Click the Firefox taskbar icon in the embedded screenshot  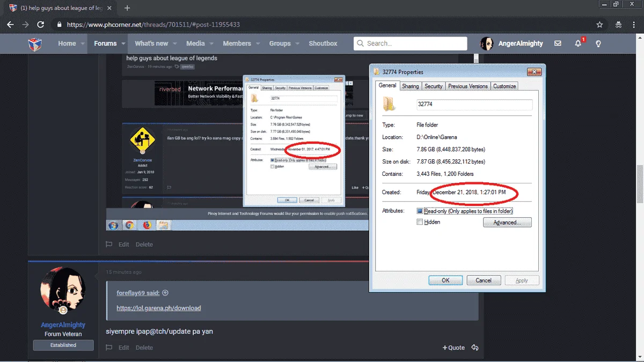(x=147, y=225)
